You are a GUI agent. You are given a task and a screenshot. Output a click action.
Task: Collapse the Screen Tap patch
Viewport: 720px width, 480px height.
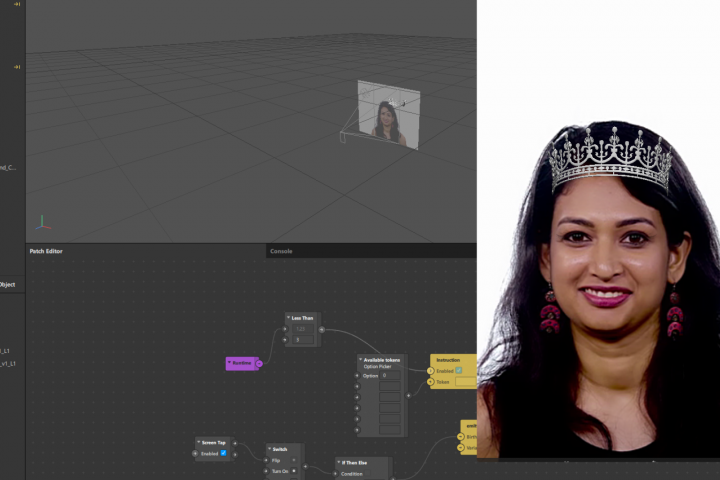(x=198, y=442)
